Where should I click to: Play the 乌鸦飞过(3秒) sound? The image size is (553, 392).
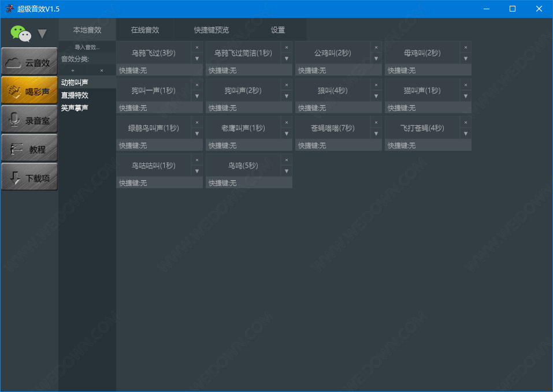[154, 53]
